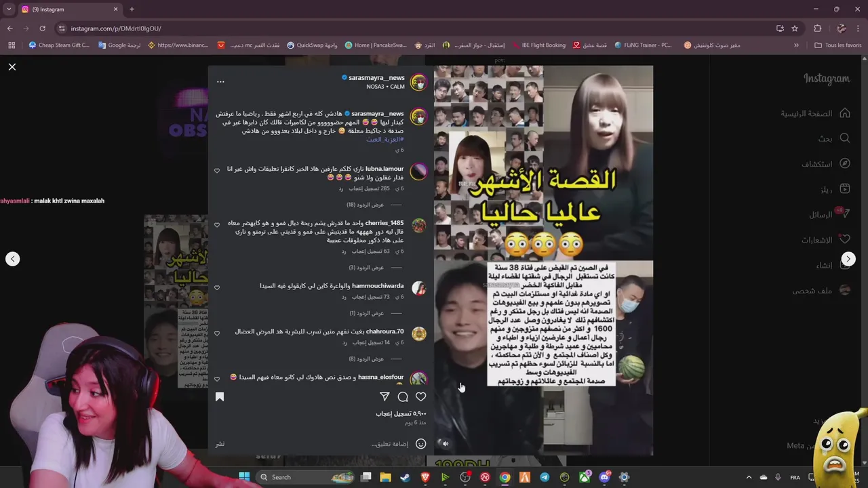868x488 pixels.
Task: Show hidden system tray icons
Action: coord(749,477)
